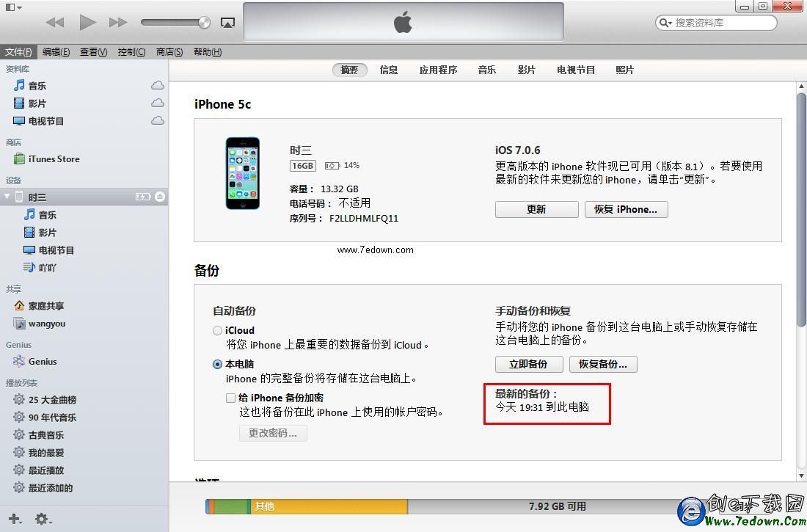The image size is (807, 532).
Task: Collapse the 时三 device tree
Action: tap(7, 197)
